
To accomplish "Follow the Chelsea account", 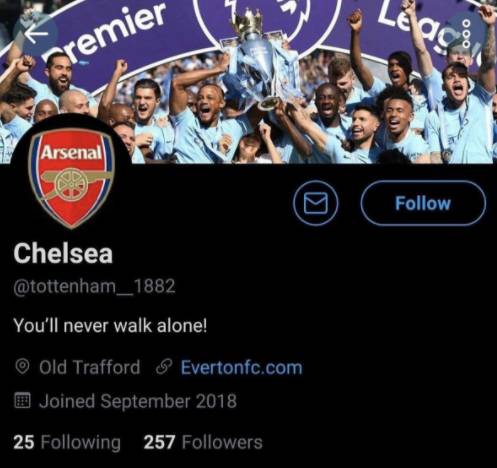I will point(423,203).
